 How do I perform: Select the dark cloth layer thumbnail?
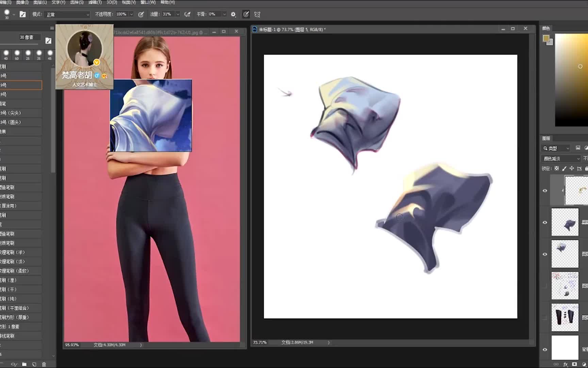(565, 223)
